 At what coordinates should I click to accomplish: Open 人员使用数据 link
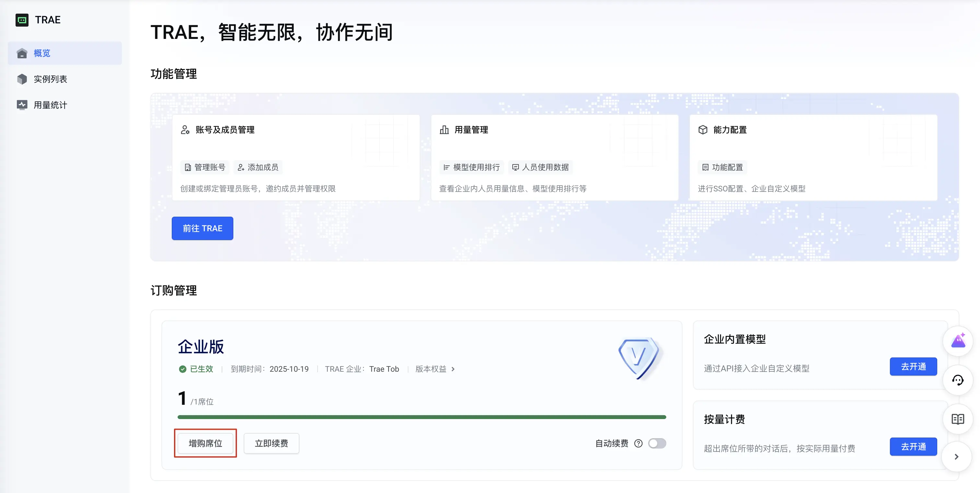(540, 167)
